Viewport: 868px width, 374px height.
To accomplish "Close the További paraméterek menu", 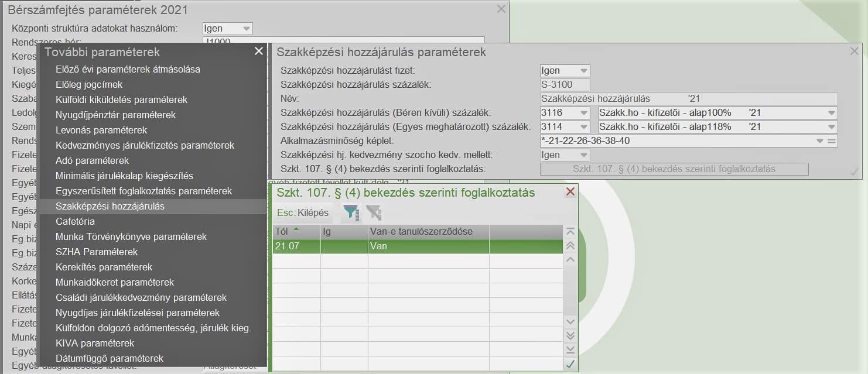I will coord(259,52).
